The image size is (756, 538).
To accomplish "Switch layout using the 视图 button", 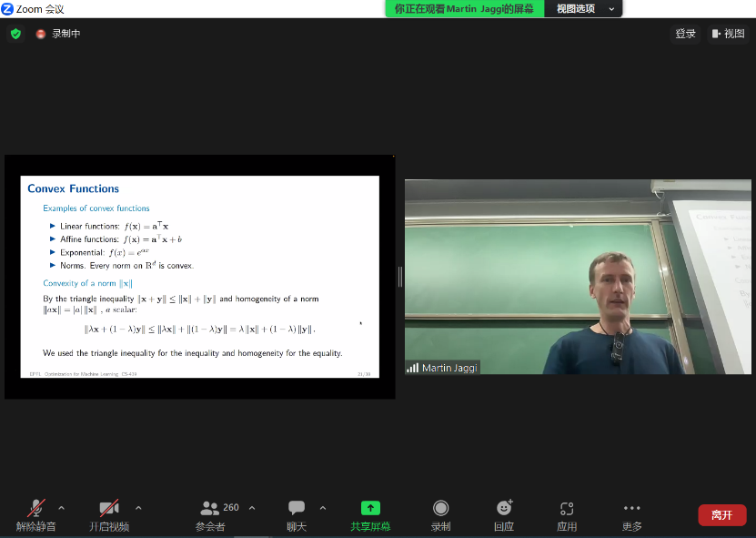I will (x=728, y=34).
